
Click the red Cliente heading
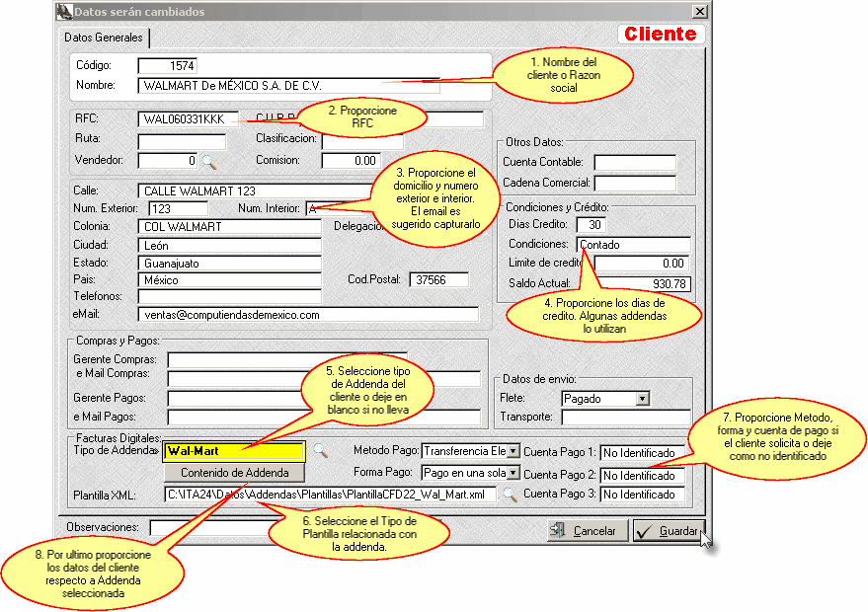[x=661, y=34]
